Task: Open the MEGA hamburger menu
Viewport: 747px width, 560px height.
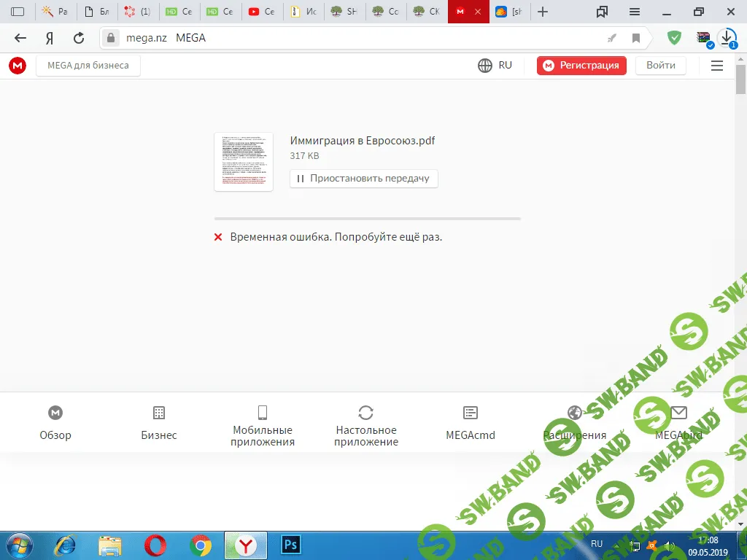Action: pyautogui.click(x=716, y=66)
